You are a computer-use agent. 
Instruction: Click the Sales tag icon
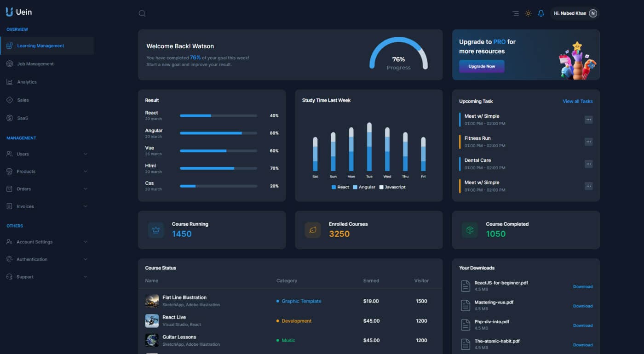[x=10, y=100]
